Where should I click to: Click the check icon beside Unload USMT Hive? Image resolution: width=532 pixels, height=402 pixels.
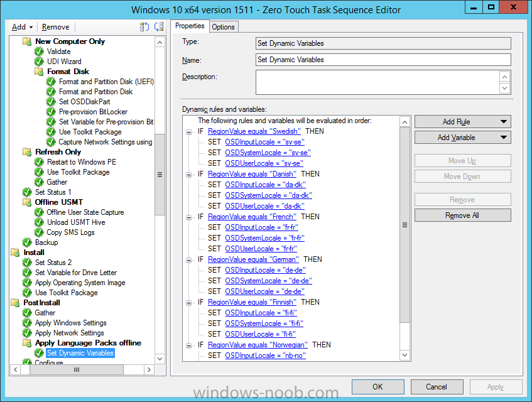click(39, 222)
